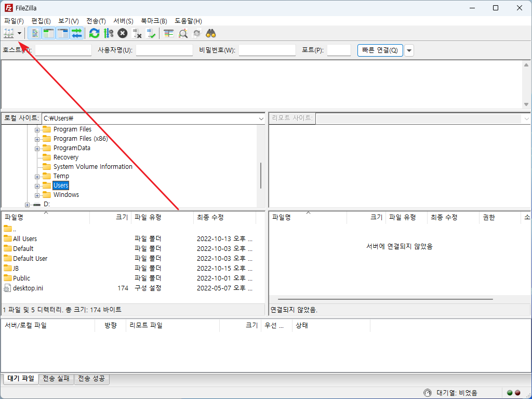Expand the Temp tree node
Image resolution: width=532 pixels, height=399 pixels.
(37, 177)
